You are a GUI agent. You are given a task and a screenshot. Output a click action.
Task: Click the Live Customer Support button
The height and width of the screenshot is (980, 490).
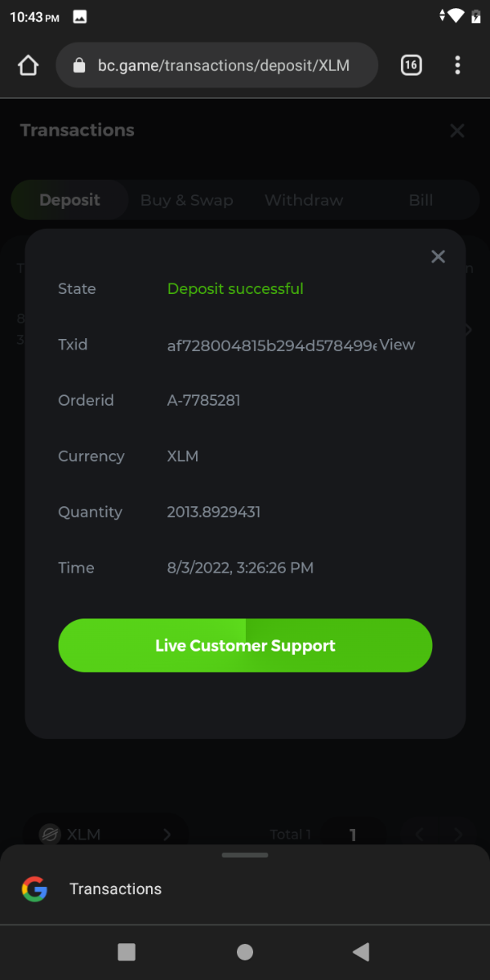[x=245, y=645]
